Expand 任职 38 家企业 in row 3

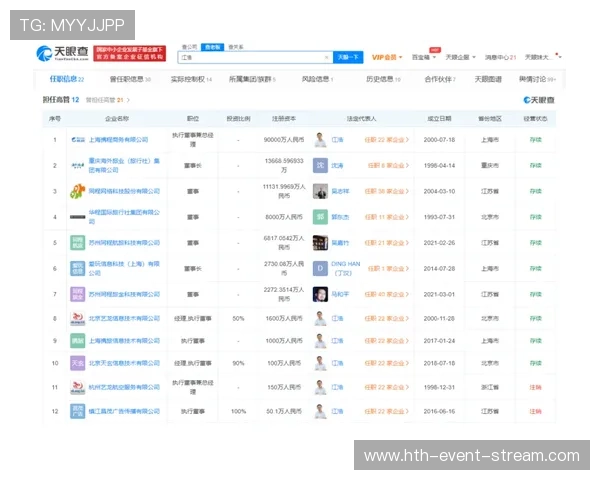(386, 191)
